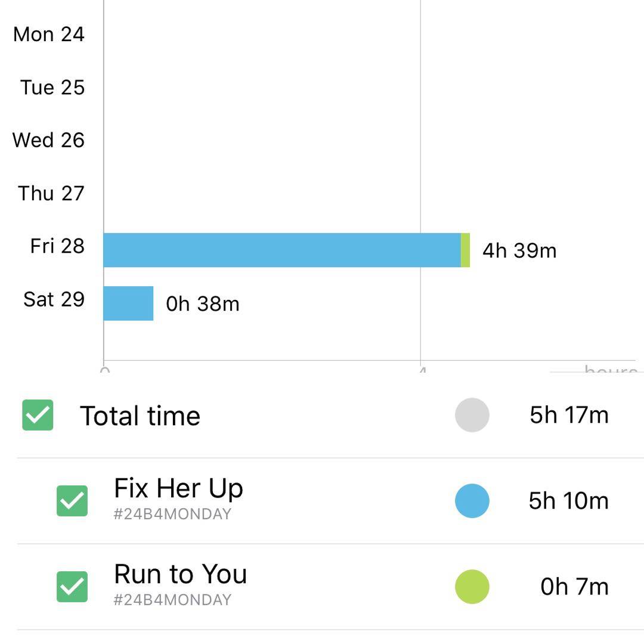
Task: Select the green segment of Friday's bar
Action: coord(466,250)
